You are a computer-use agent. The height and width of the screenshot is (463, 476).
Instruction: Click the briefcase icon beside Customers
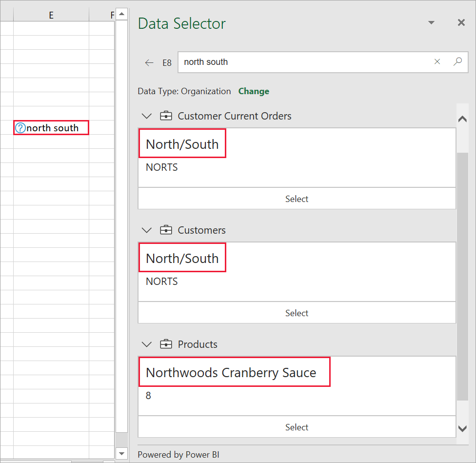[166, 230]
